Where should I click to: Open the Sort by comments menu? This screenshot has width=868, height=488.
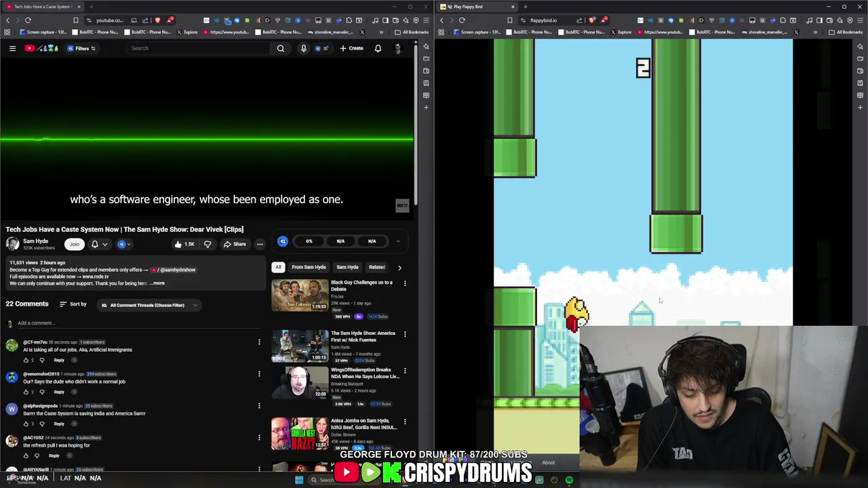click(x=73, y=304)
